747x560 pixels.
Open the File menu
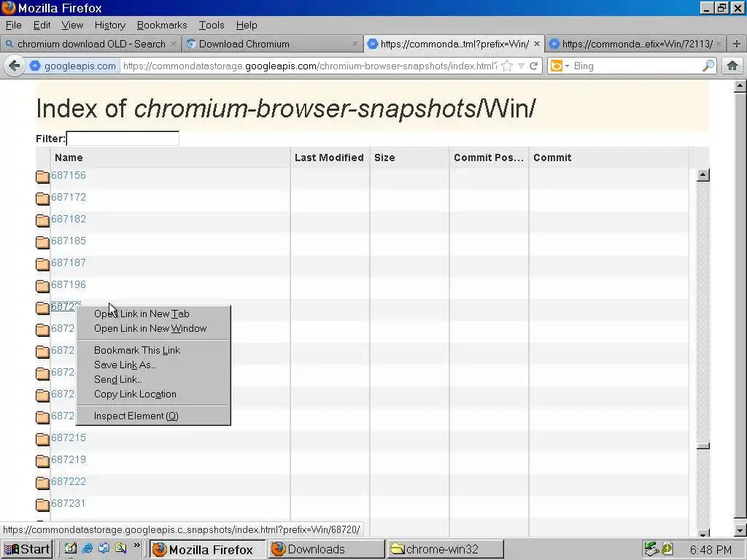point(13,26)
